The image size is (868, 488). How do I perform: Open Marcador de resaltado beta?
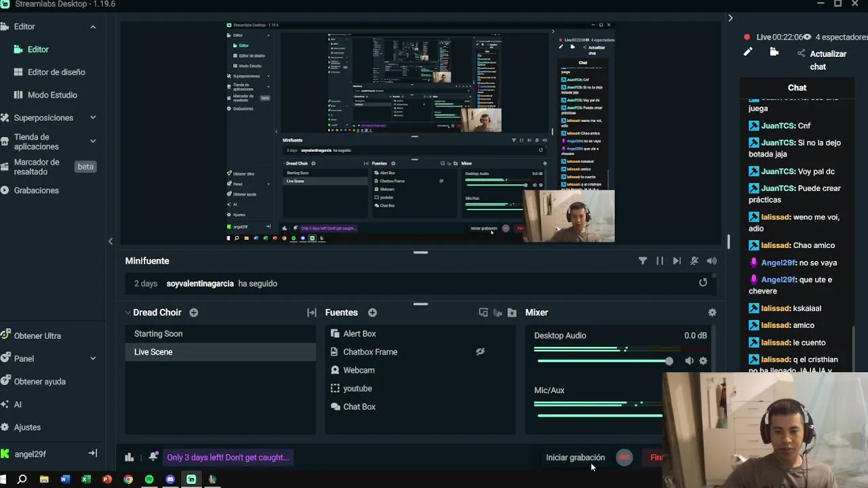[47, 167]
